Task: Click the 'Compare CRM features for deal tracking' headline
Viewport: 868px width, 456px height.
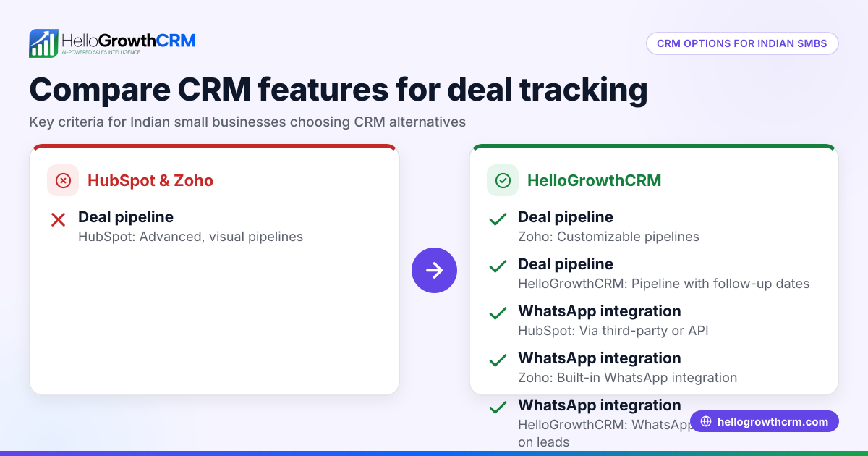Action: click(339, 90)
